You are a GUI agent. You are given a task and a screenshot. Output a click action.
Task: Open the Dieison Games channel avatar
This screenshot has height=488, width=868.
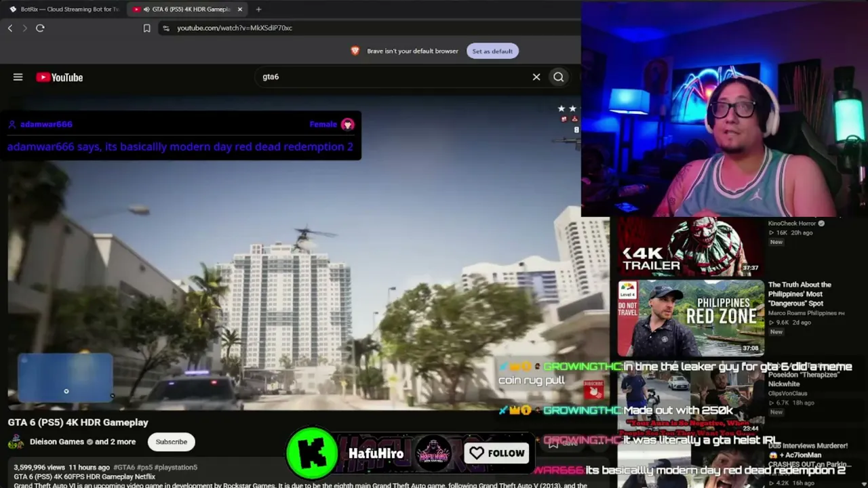pos(16,442)
